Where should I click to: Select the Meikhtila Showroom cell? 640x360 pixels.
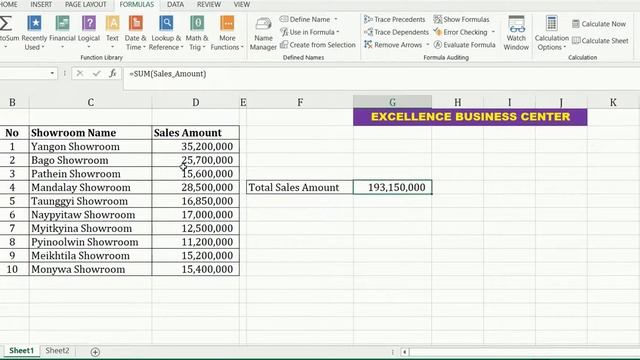[91, 256]
